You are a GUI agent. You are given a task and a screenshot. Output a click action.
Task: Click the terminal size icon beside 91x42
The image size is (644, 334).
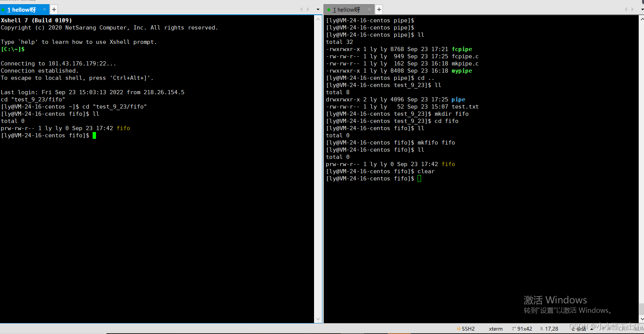[x=514, y=329]
